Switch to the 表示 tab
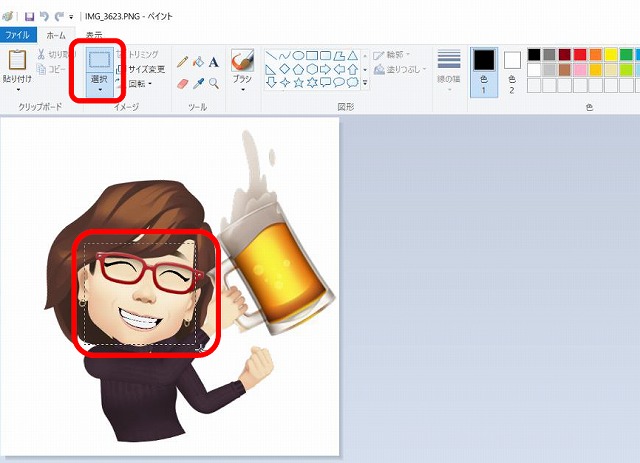 click(92, 34)
